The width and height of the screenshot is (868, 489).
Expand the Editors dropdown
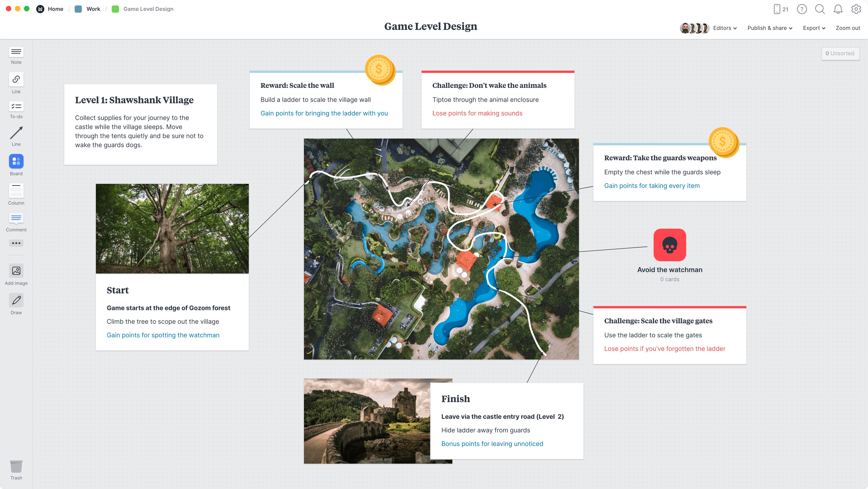(724, 28)
